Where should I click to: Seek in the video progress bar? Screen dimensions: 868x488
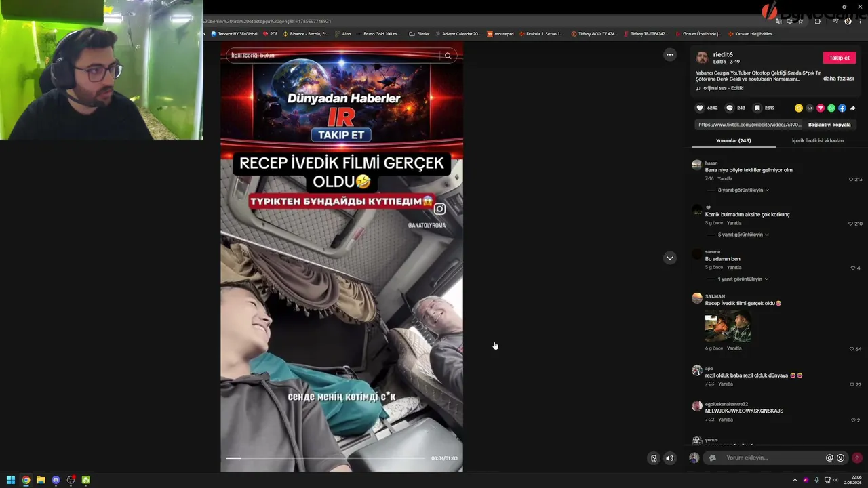pyautogui.click(x=325, y=458)
